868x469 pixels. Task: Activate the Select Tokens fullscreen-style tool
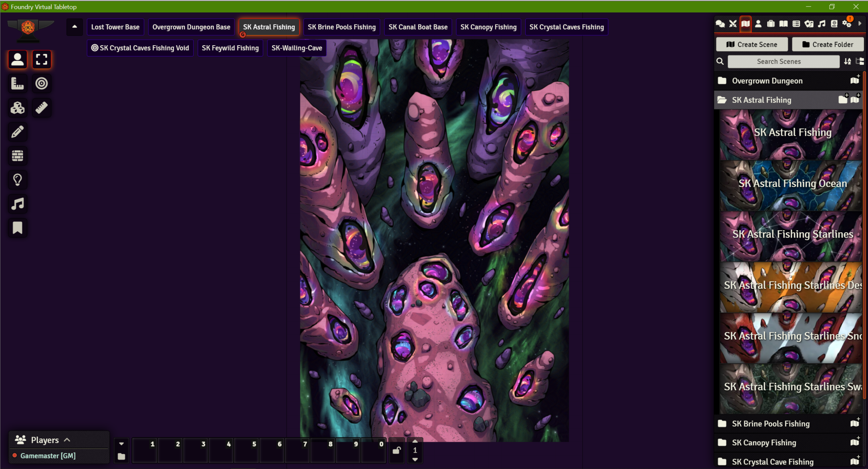point(42,60)
